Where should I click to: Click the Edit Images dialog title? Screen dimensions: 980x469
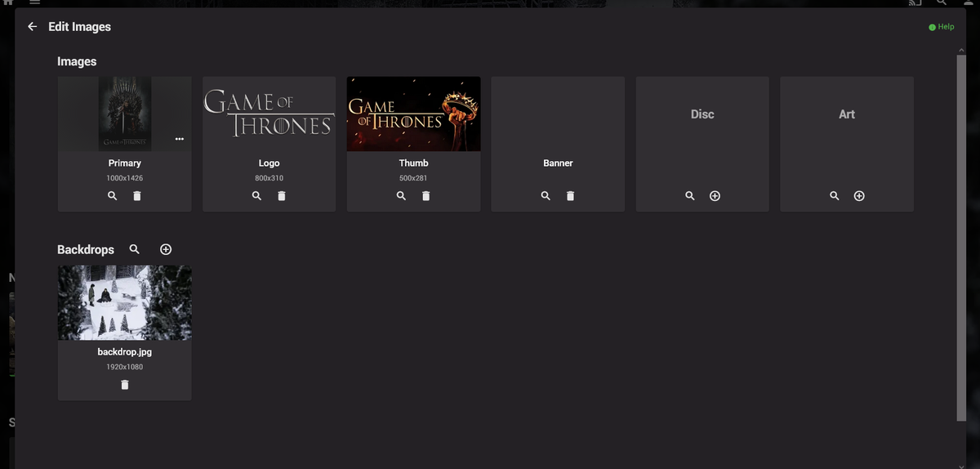(x=80, y=27)
